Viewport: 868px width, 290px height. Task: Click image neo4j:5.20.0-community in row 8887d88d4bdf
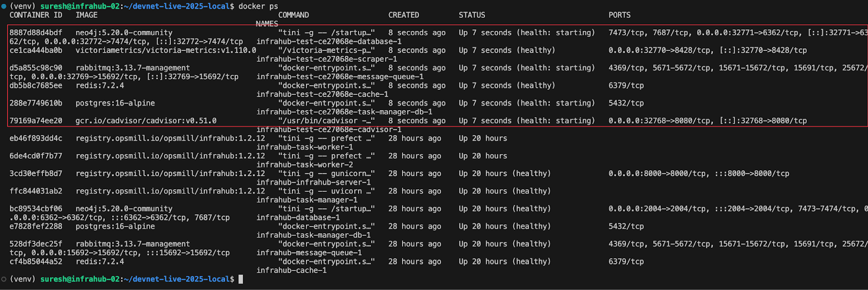point(124,33)
